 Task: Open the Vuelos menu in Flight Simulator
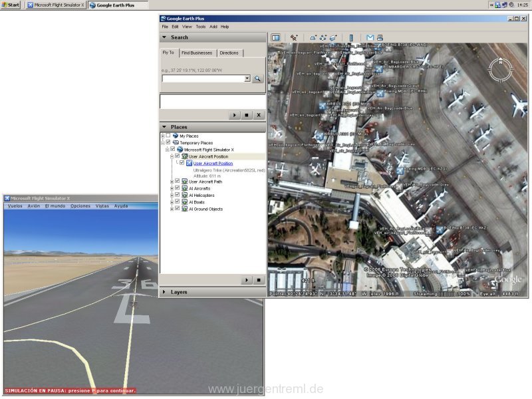[x=15, y=206]
